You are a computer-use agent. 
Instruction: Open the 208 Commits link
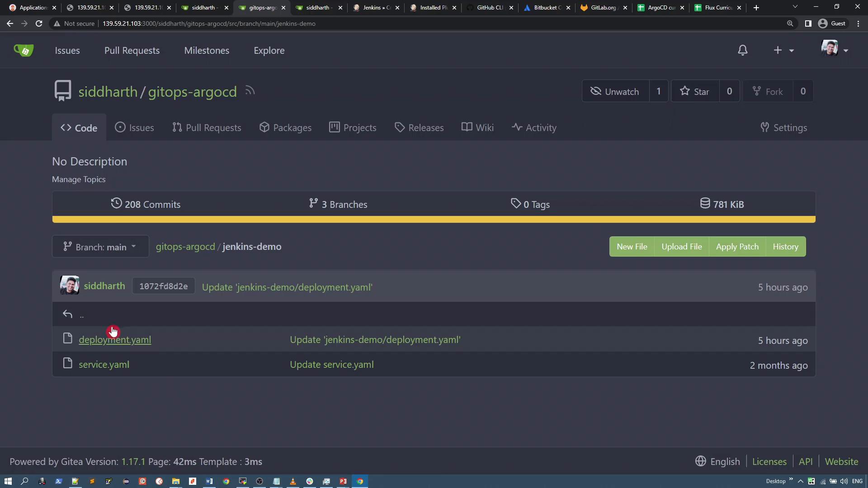tap(146, 204)
